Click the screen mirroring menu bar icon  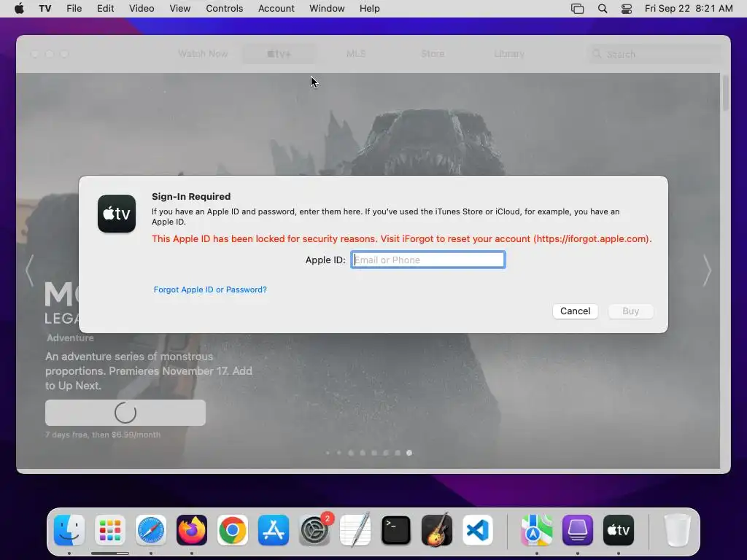point(578,9)
